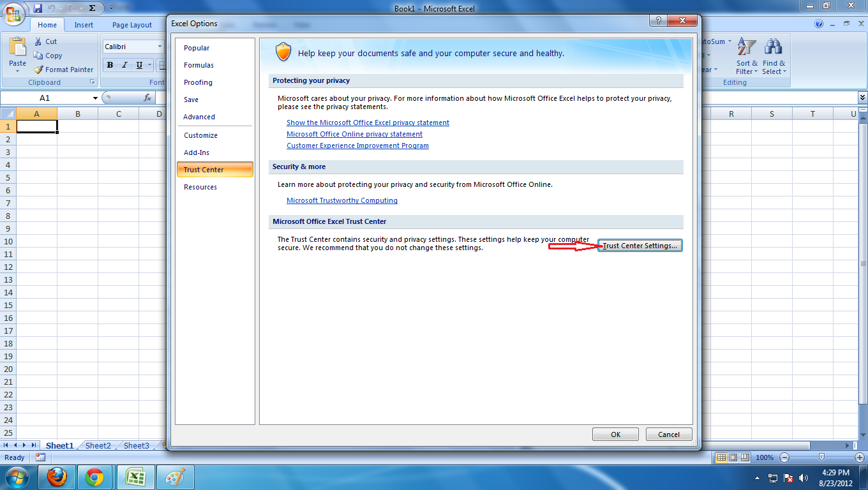
Task: Select Popular in Excel Options
Action: pyautogui.click(x=214, y=48)
